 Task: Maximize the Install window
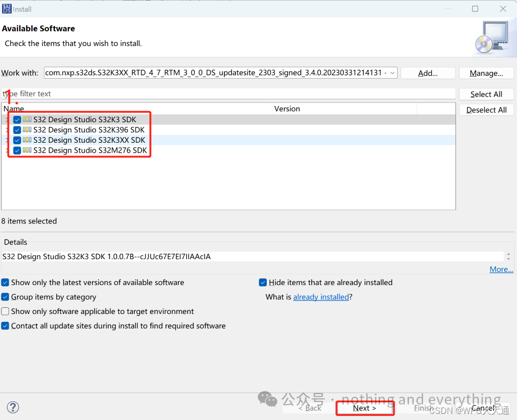(475, 9)
